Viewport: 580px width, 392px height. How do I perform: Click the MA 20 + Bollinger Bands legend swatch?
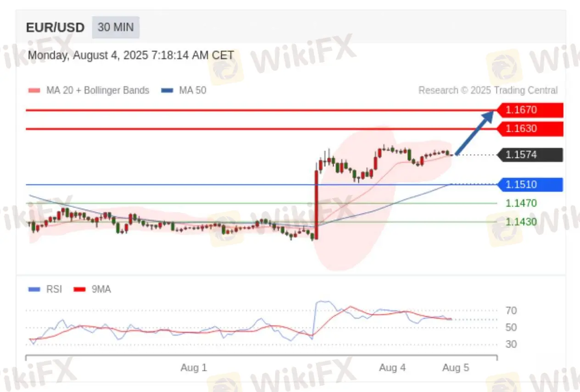coord(34,90)
